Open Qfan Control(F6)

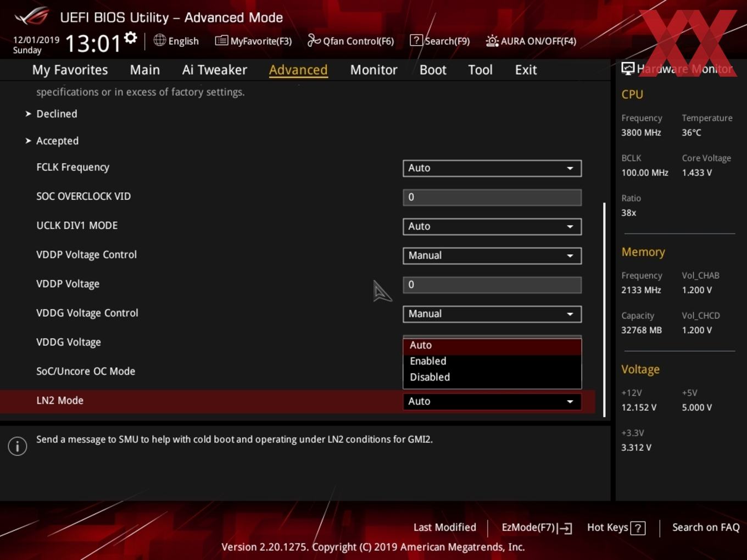point(351,41)
